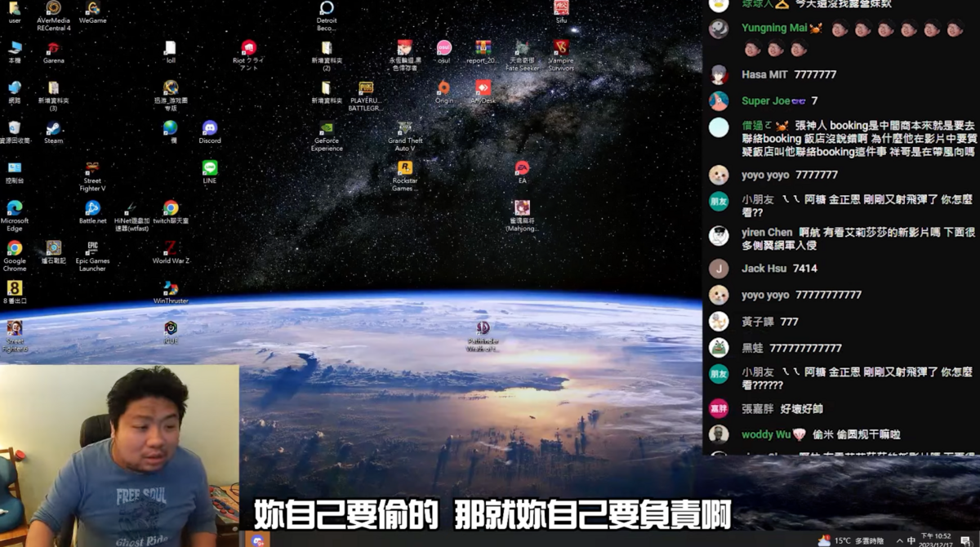Viewport: 980px width, 547px height.
Task: Open the user folder desktop icon
Action: click(x=15, y=11)
